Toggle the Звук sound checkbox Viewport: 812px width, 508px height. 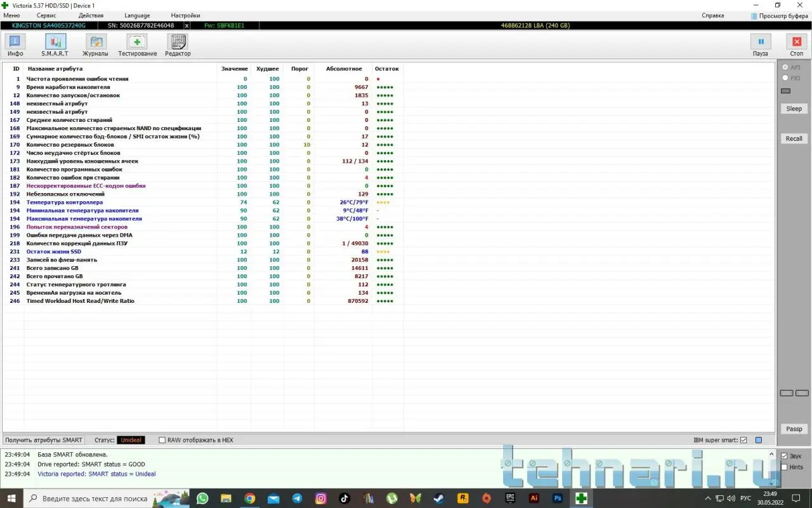(784, 456)
